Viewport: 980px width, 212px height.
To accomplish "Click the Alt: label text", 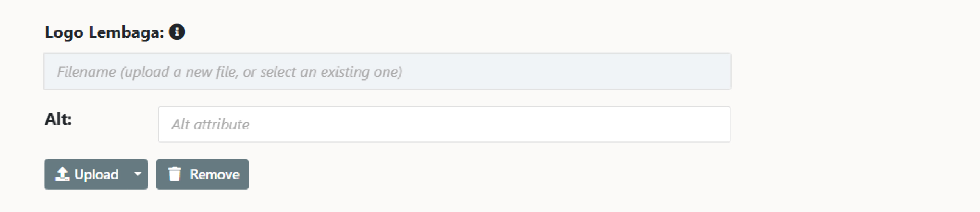I will (58, 119).
